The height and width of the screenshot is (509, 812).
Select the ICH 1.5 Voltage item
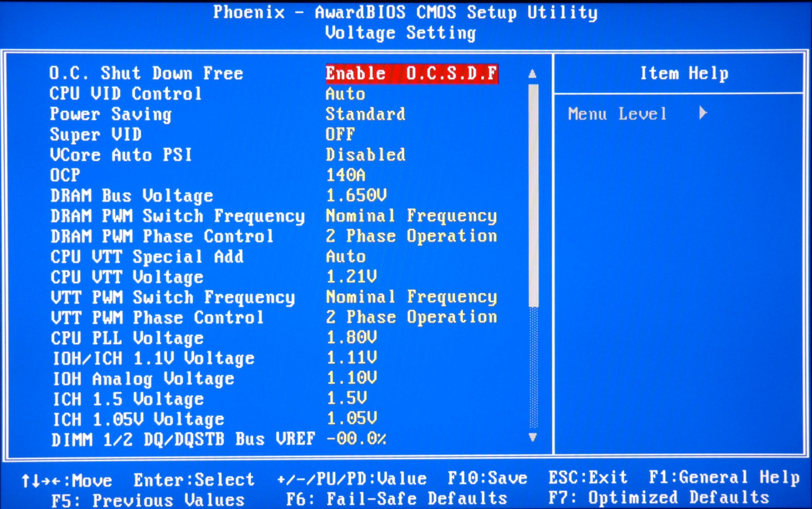[x=128, y=399]
